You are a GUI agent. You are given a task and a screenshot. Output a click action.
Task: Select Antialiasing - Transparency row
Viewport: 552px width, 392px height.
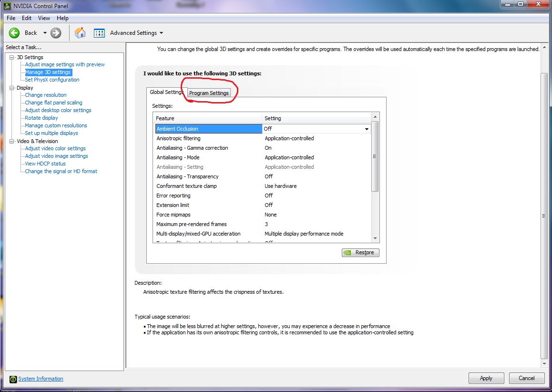263,176
